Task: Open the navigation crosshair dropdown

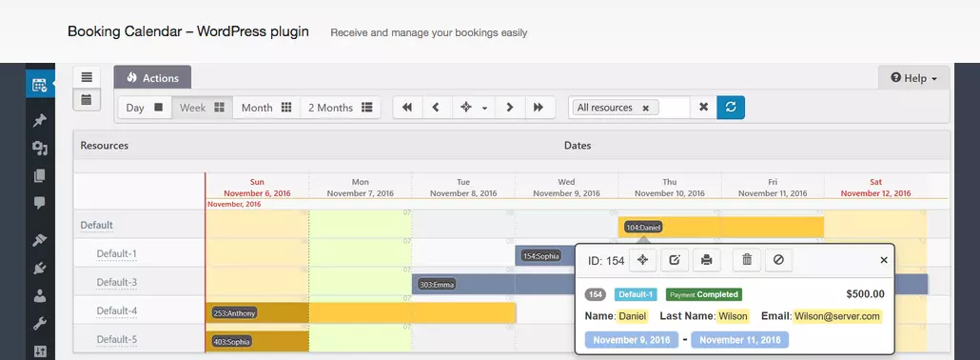Action: coord(473,108)
